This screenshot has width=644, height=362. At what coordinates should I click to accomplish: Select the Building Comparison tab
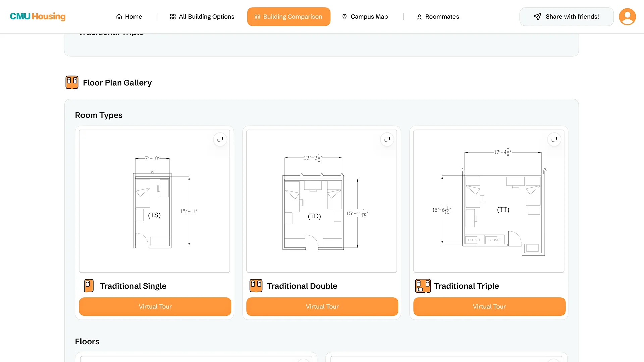pos(288,17)
